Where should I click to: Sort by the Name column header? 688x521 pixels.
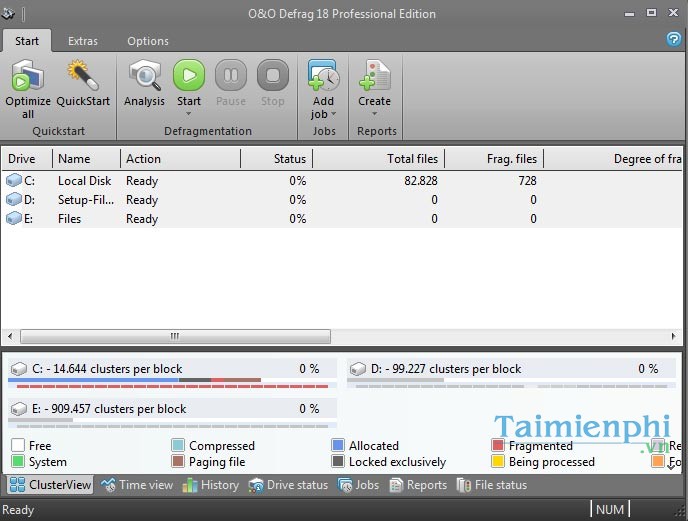86,158
